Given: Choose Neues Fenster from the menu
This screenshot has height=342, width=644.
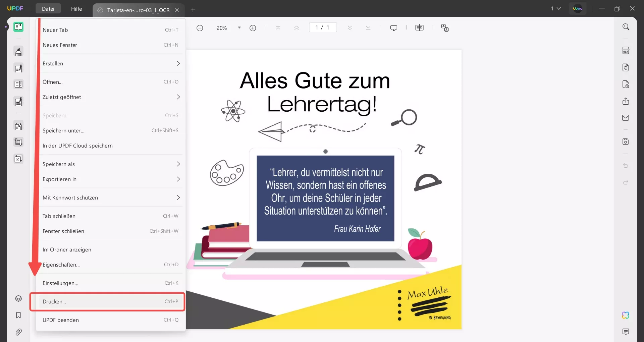Looking at the screenshot, I should [x=111, y=45].
